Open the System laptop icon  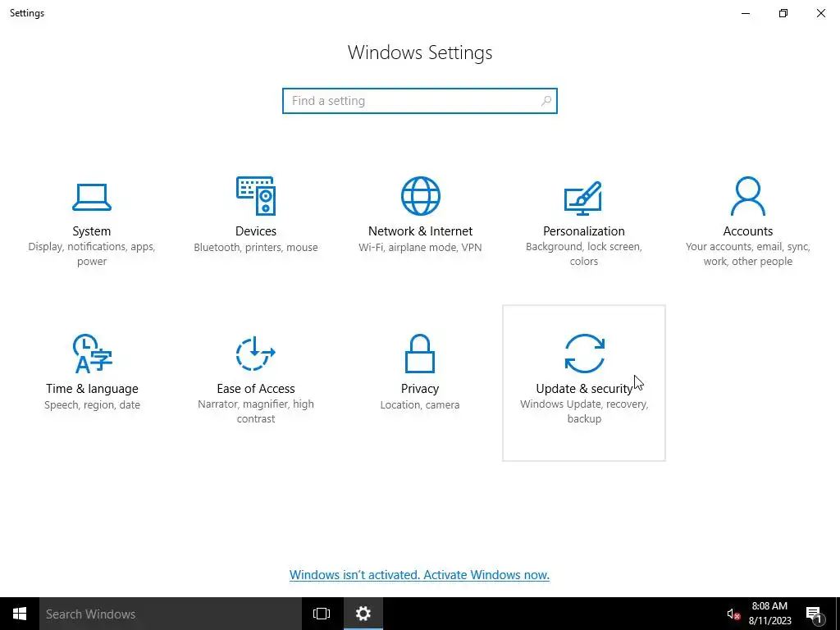[92, 197]
